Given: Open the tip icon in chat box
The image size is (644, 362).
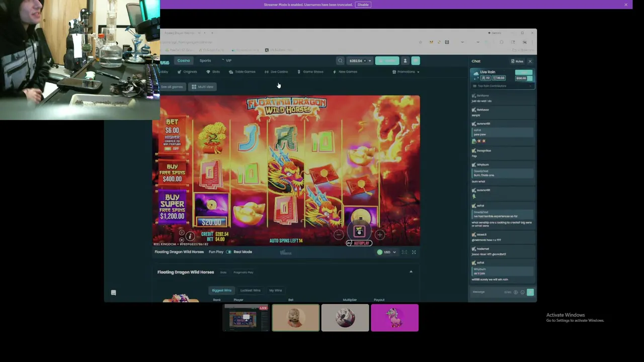Looking at the screenshot, I should pyautogui.click(x=515, y=292).
